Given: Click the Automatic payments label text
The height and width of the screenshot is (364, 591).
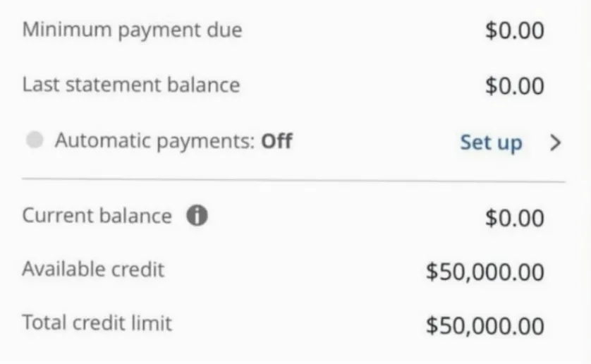Looking at the screenshot, I should pos(155,141).
